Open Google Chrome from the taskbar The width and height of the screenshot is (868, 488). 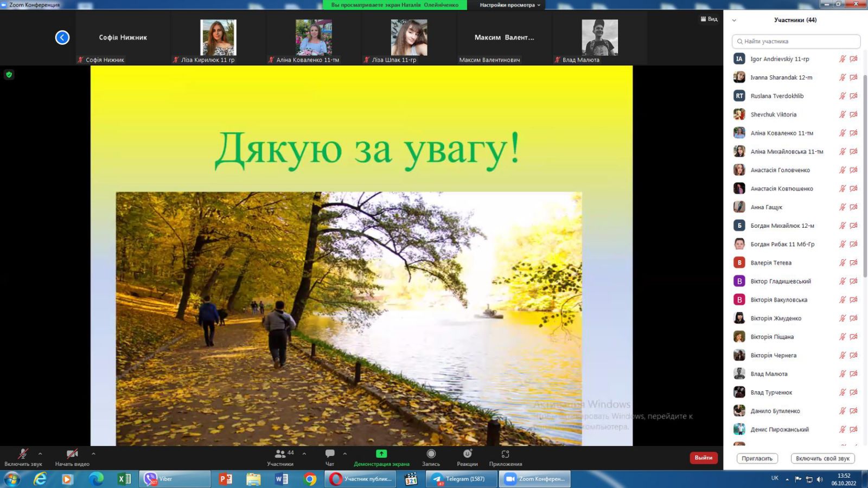[x=310, y=479]
